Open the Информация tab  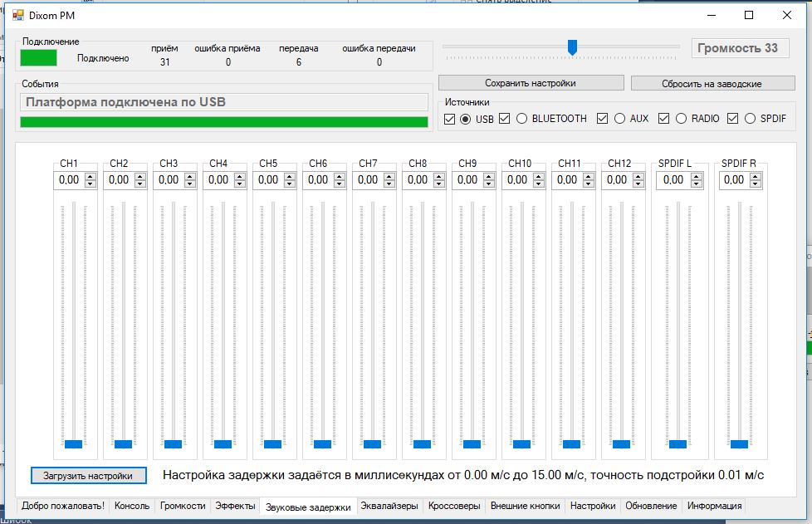click(x=713, y=506)
